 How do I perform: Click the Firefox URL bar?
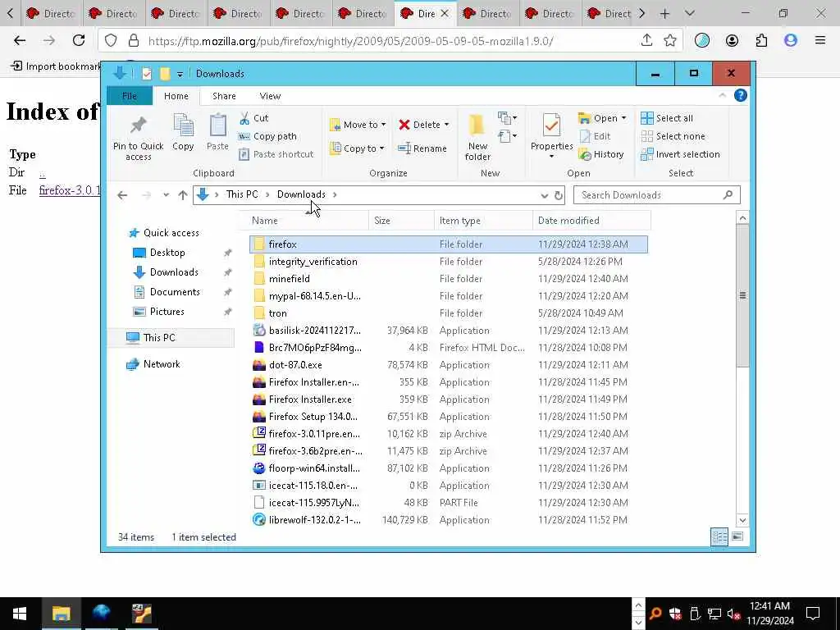(391, 41)
